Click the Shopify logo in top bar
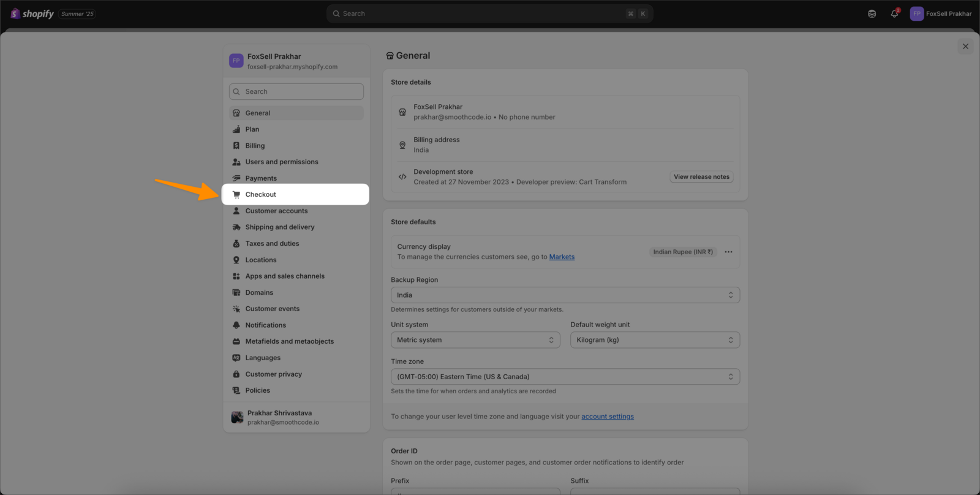The height and width of the screenshot is (495, 980). pyautogui.click(x=32, y=13)
